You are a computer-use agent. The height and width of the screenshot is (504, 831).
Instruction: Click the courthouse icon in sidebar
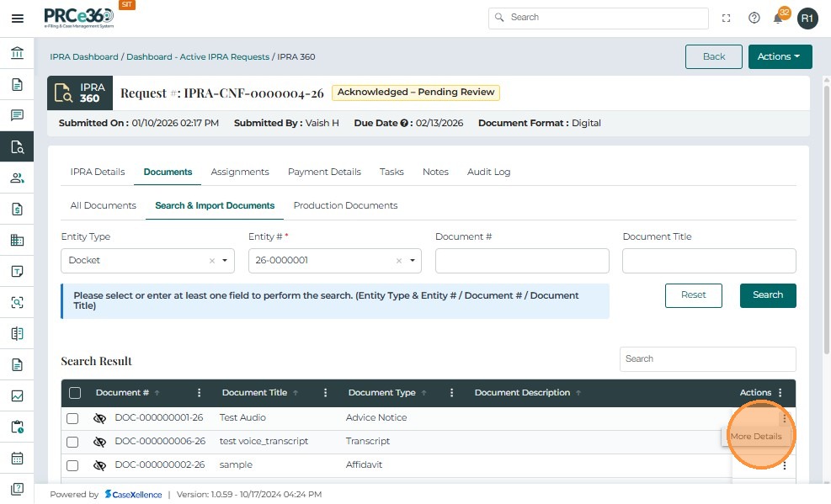point(17,54)
